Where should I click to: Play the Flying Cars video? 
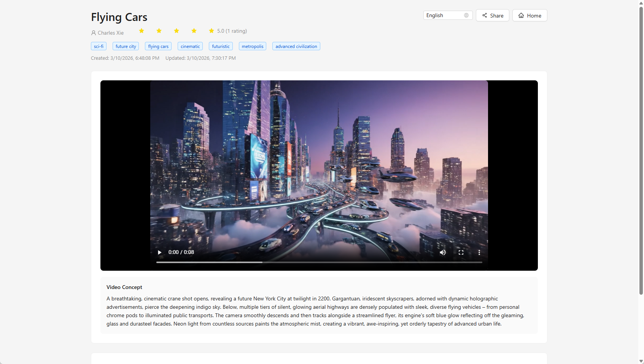coord(160,252)
